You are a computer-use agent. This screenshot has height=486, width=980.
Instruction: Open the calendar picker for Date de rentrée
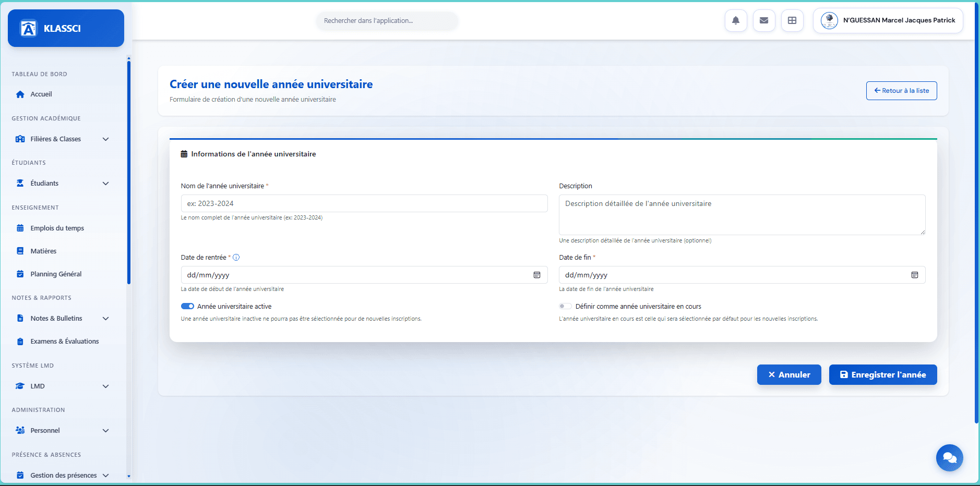click(536, 275)
